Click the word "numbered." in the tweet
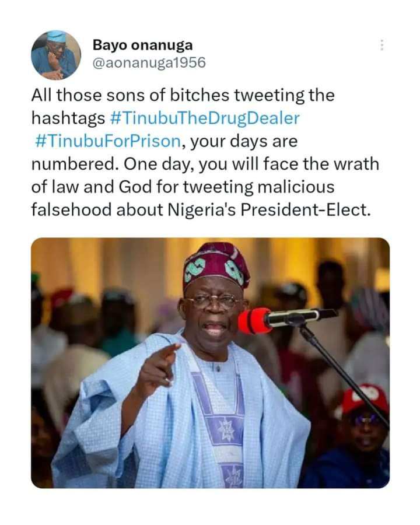 [71, 164]
